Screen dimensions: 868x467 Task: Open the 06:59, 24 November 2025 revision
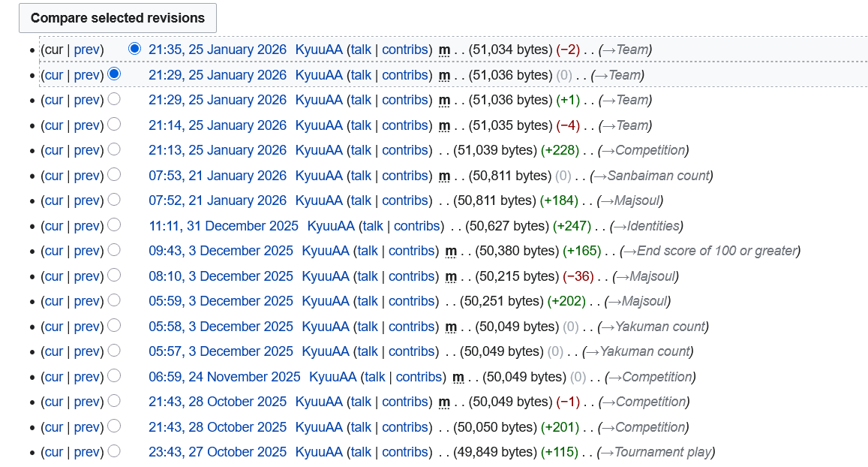point(224,377)
